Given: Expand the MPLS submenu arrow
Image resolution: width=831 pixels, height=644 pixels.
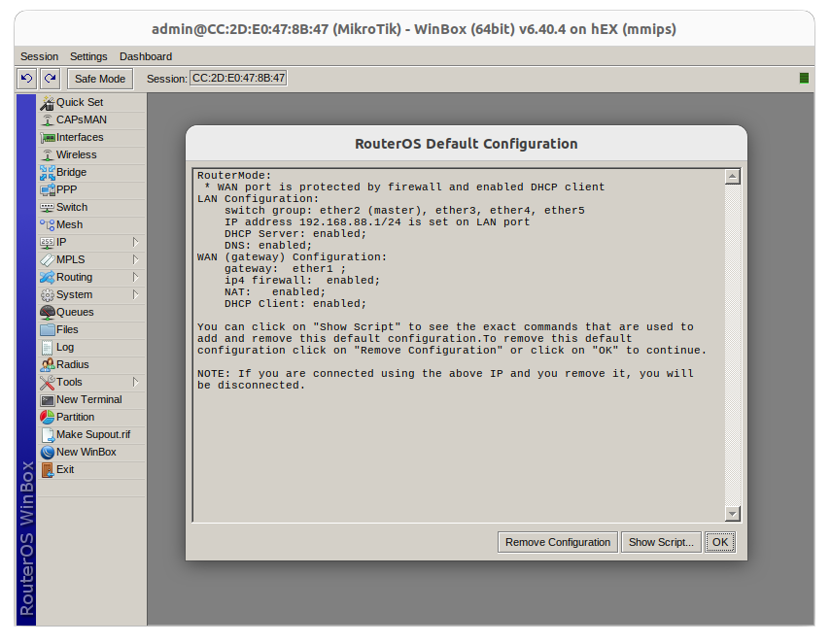Looking at the screenshot, I should (136, 260).
